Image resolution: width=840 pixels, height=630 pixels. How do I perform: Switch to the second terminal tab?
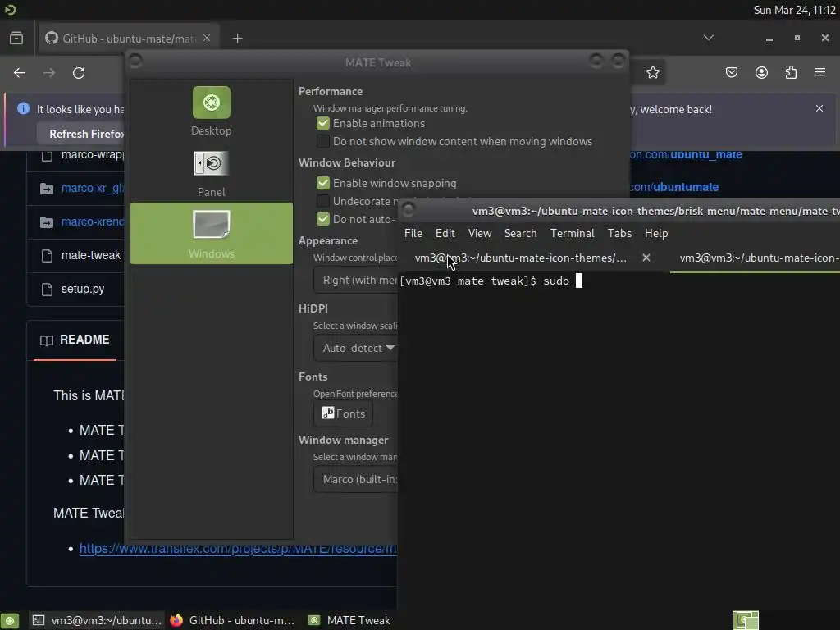pos(756,258)
